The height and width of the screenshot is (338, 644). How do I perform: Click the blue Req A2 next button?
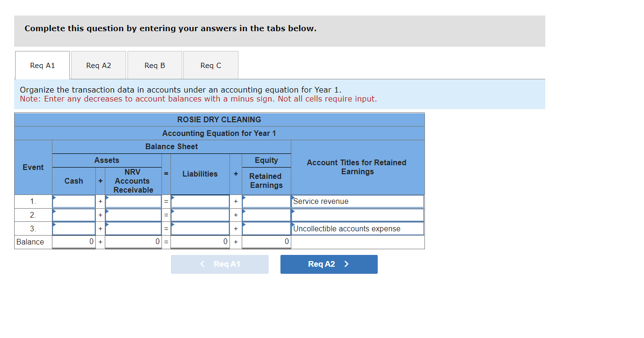coord(329,264)
